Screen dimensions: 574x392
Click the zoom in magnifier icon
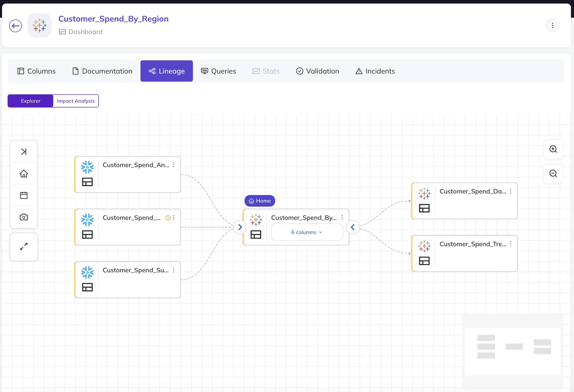(553, 149)
